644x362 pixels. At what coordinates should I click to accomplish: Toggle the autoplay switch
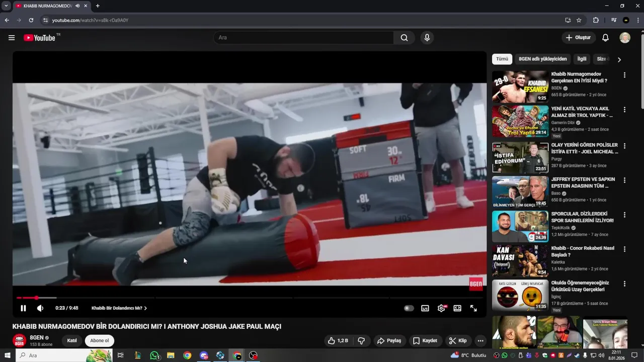pos(409,308)
